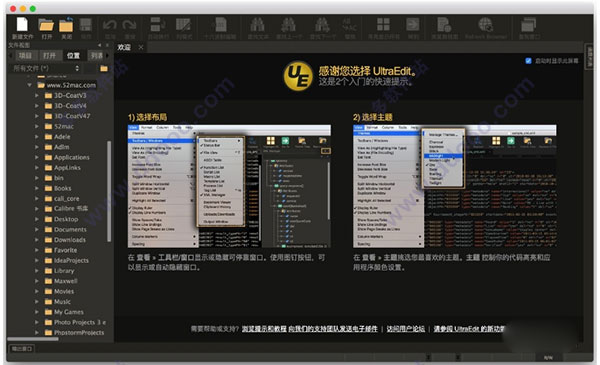Screen dimensions: 600x365
Task: Click the Open folder toolbar icon
Action: 46,25
